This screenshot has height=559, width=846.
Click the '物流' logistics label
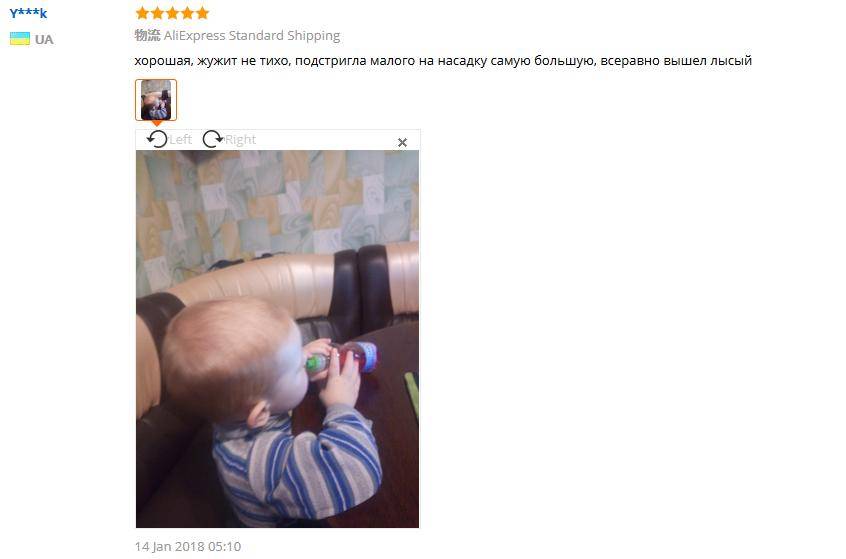coord(147,36)
